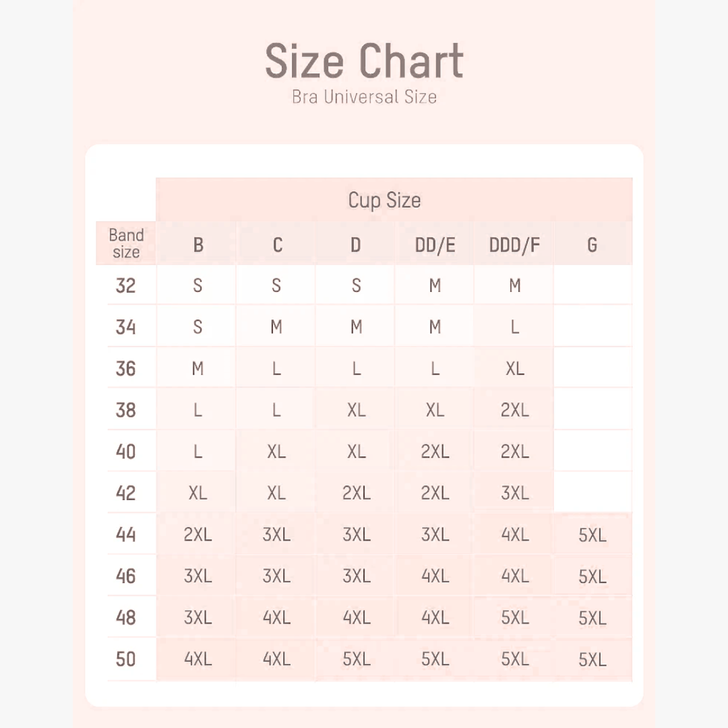Click the L cell for band 34, DDD/F cup

pyautogui.click(x=514, y=327)
